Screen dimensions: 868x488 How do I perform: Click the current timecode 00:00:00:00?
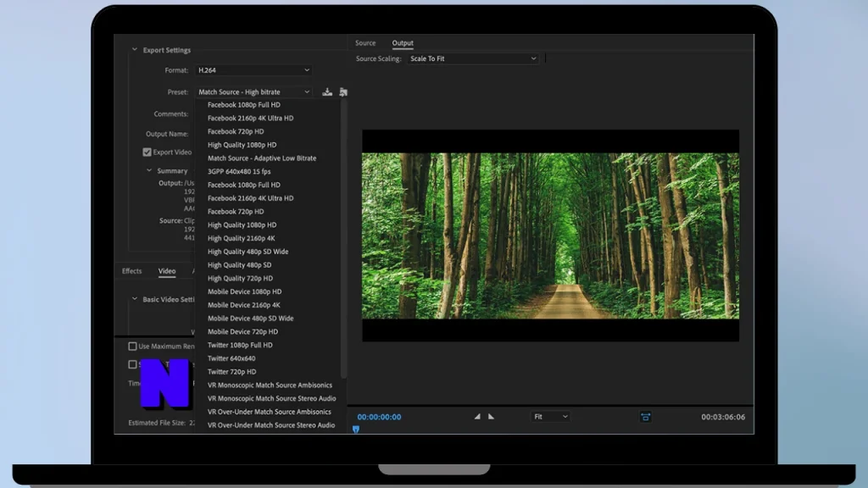pyautogui.click(x=379, y=417)
